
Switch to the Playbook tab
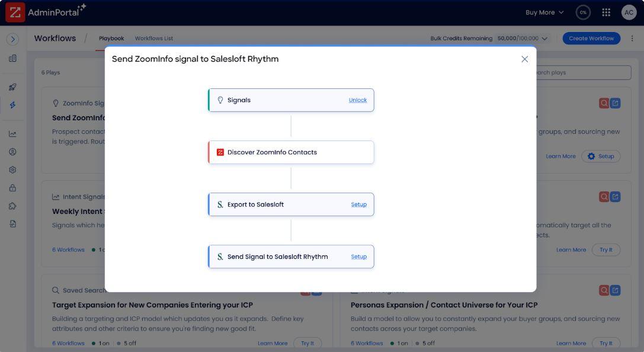click(111, 38)
